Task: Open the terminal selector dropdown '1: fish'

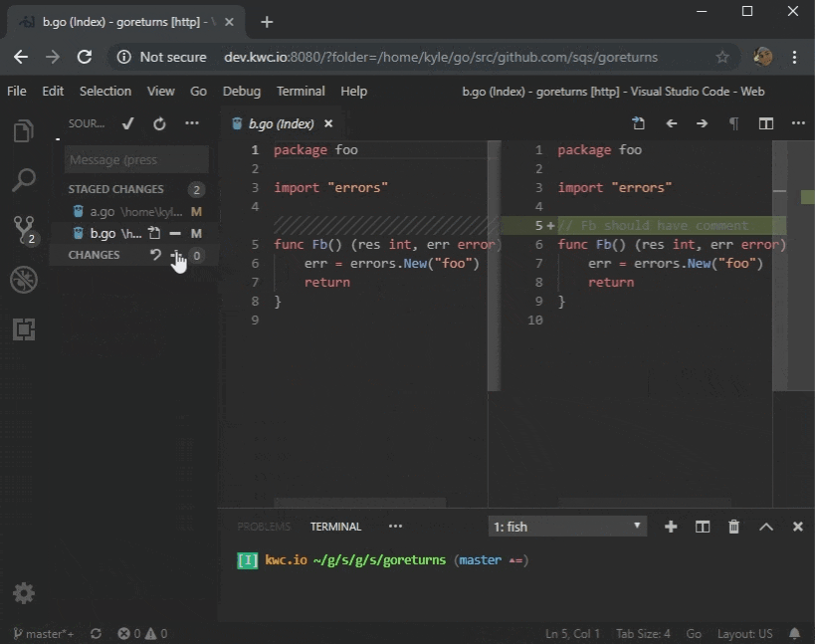Action: [x=568, y=527]
